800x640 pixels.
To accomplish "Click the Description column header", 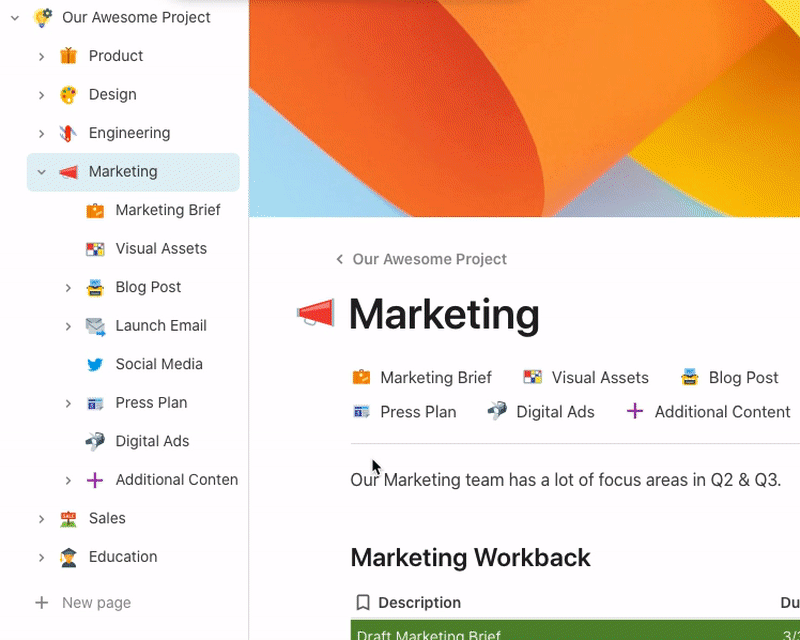I will click(x=419, y=603).
